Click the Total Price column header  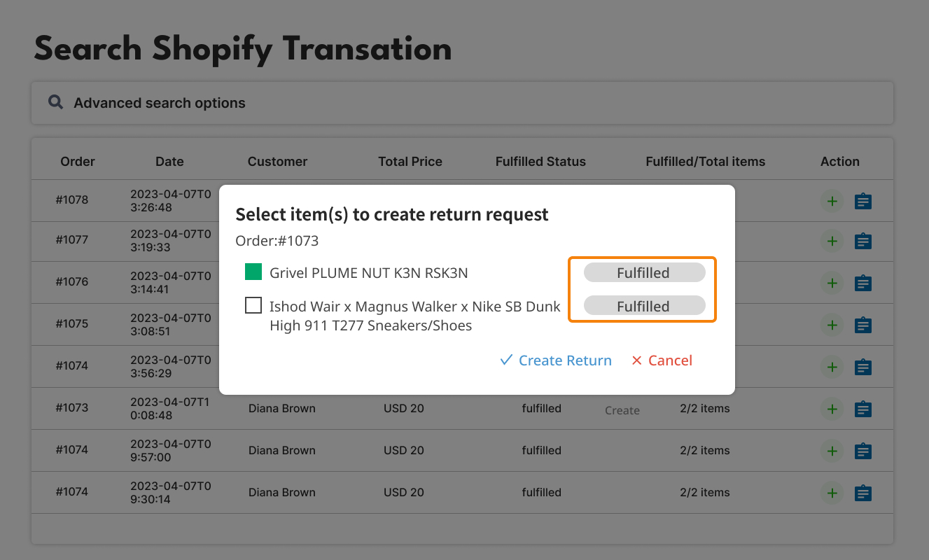pos(410,162)
